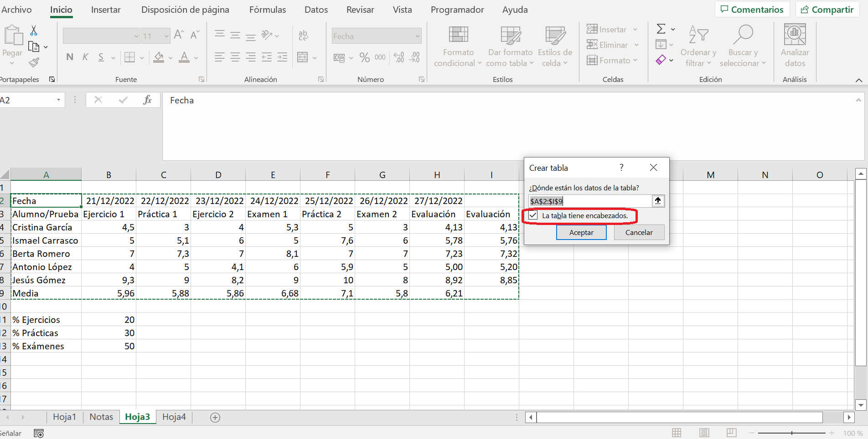868x439 pixels.
Task: Click the zoom slider in status bar
Action: (x=792, y=433)
